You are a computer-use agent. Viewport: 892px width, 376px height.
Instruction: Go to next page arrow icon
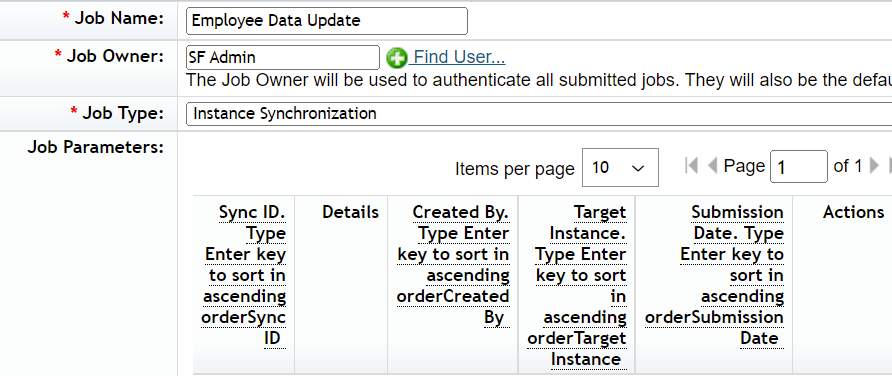click(875, 166)
